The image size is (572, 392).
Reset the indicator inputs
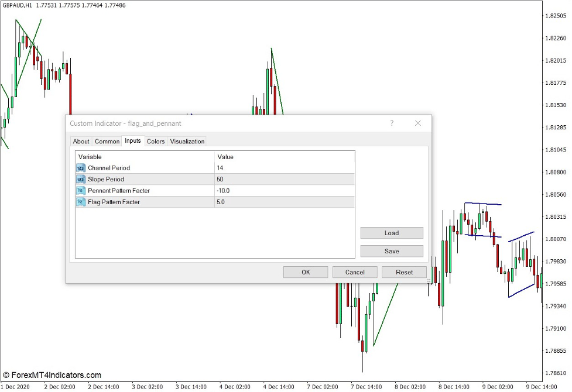click(x=404, y=271)
